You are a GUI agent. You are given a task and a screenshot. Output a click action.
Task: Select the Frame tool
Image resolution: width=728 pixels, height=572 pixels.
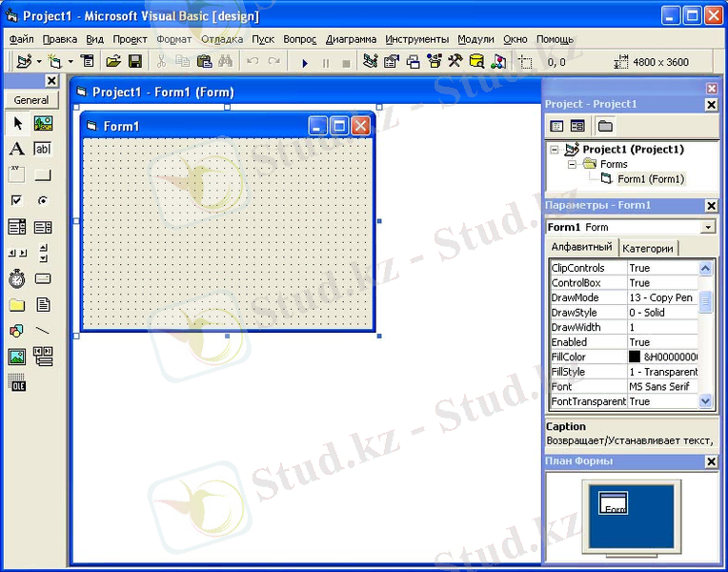point(17,174)
